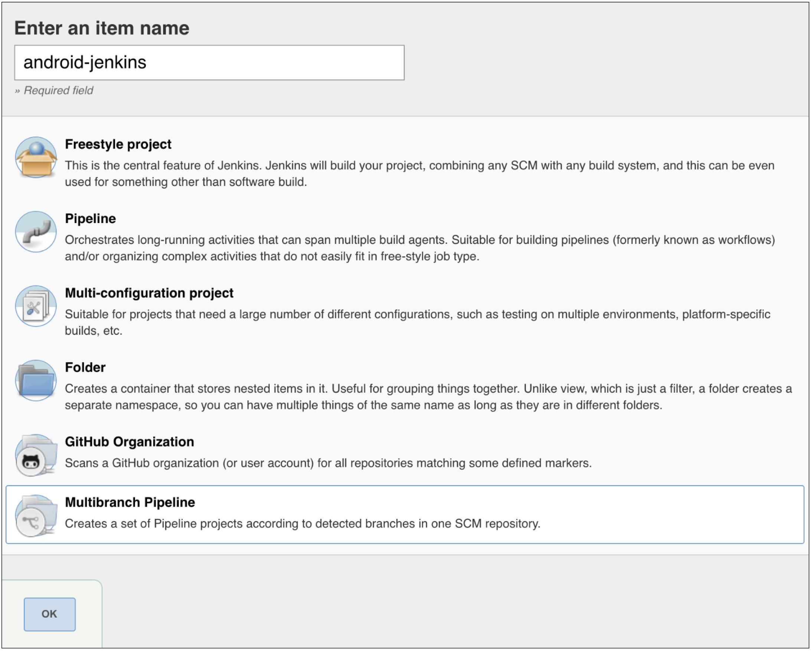Click the Pipeline pipe icon
The image size is (812, 651).
(36, 232)
